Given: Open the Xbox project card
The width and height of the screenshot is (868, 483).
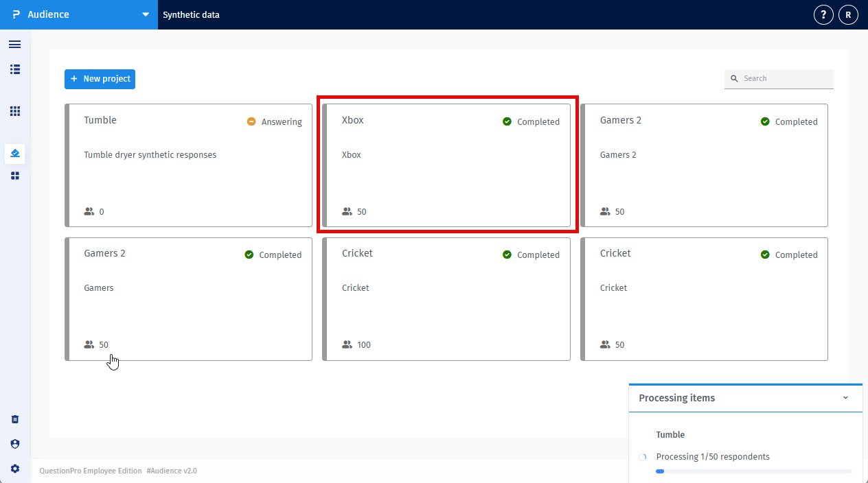Looking at the screenshot, I should pyautogui.click(x=446, y=165).
